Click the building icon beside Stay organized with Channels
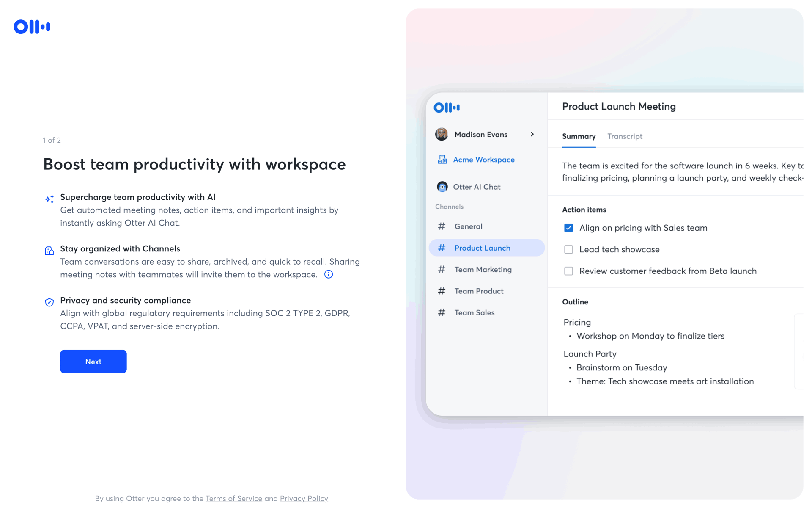Image resolution: width=812 pixels, height=508 pixels. coord(49,251)
